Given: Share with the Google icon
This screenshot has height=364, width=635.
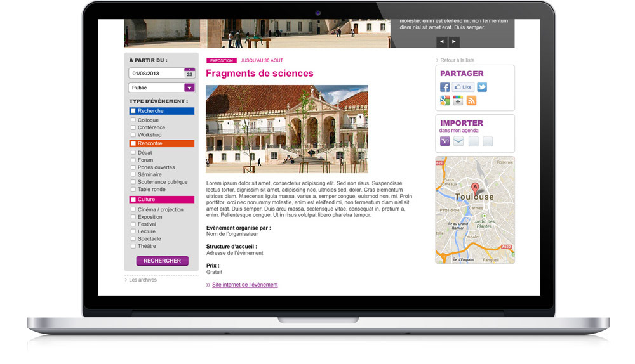Looking at the screenshot, I should [444, 101].
